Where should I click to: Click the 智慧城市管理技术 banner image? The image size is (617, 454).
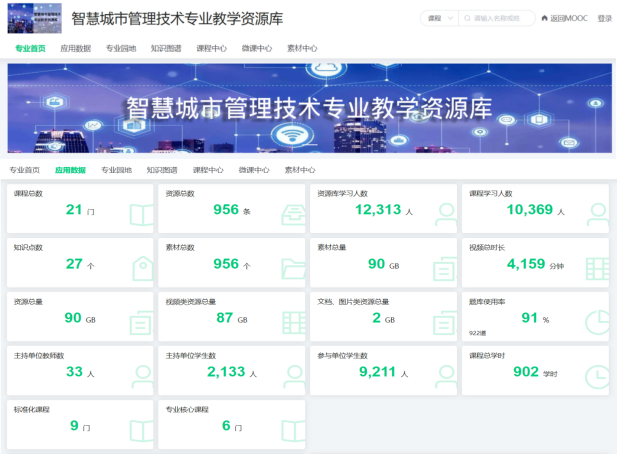309,110
